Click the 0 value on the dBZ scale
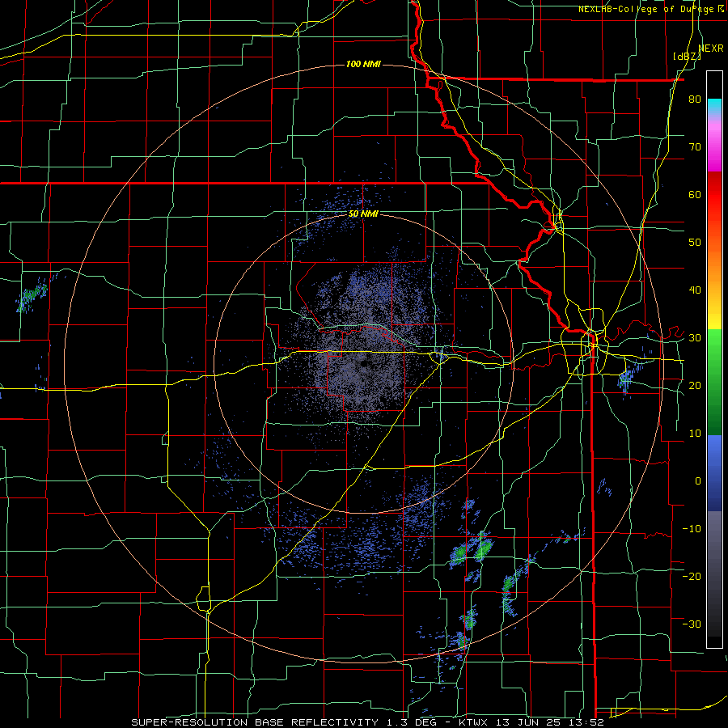 pyautogui.click(x=698, y=481)
